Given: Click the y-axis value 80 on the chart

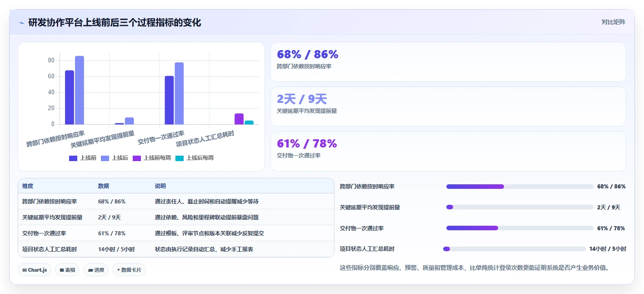Looking at the screenshot, I should 51,61.
